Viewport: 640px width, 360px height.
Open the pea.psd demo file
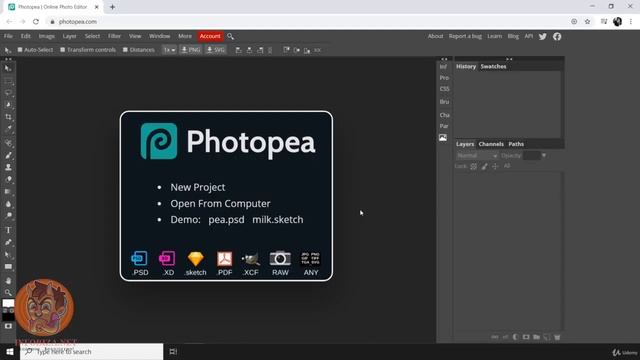point(226,220)
